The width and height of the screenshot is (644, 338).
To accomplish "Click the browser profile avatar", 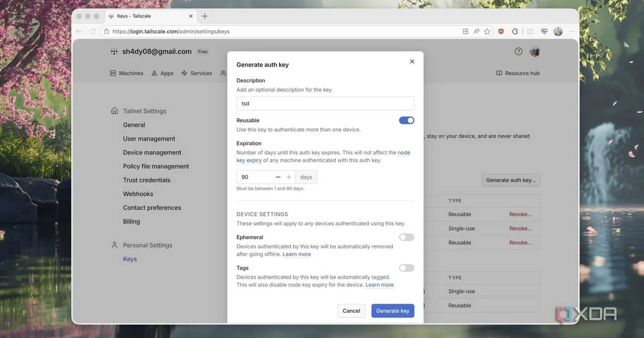I will pyautogui.click(x=558, y=32).
